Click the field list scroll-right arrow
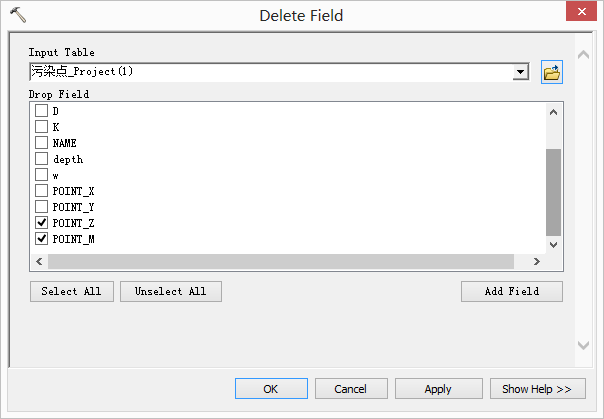Screen dimensions: 604x419 [x=536, y=261]
